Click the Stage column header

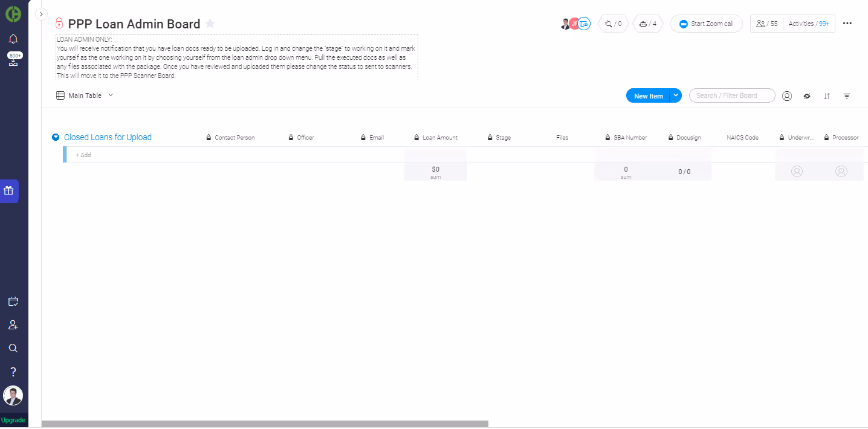click(503, 138)
